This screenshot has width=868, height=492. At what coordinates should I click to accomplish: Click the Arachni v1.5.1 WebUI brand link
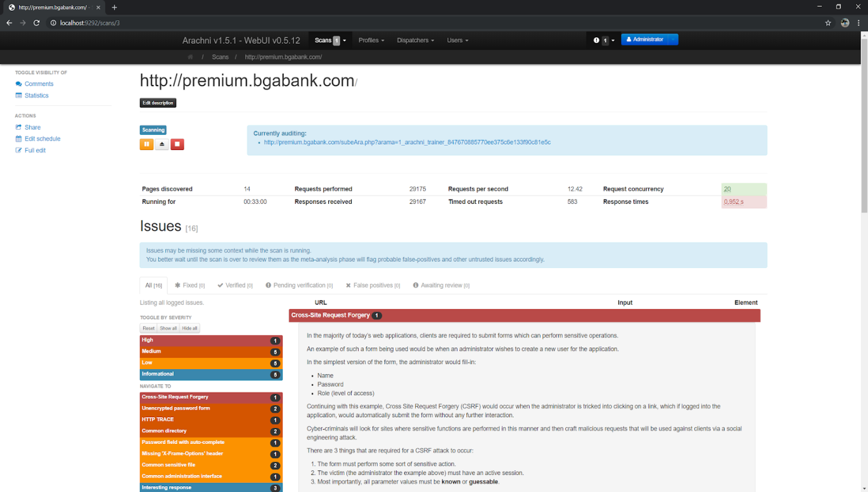pos(241,41)
